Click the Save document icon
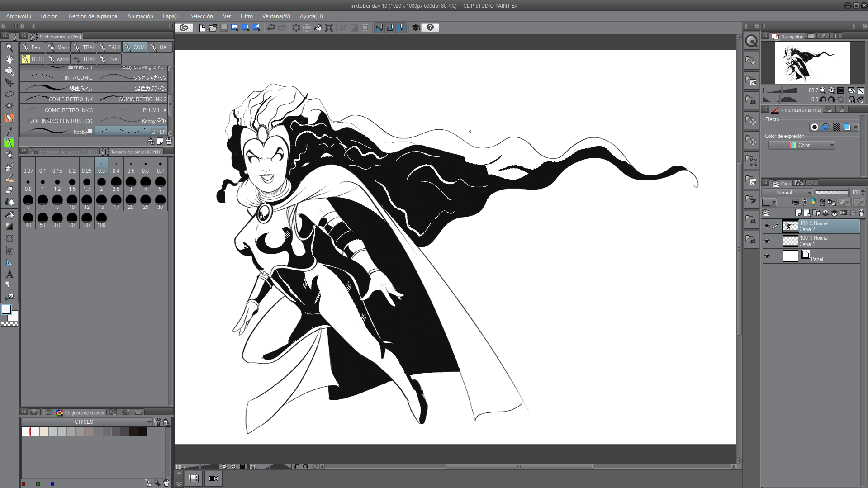This screenshot has width=868, height=488. click(x=224, y=28)
